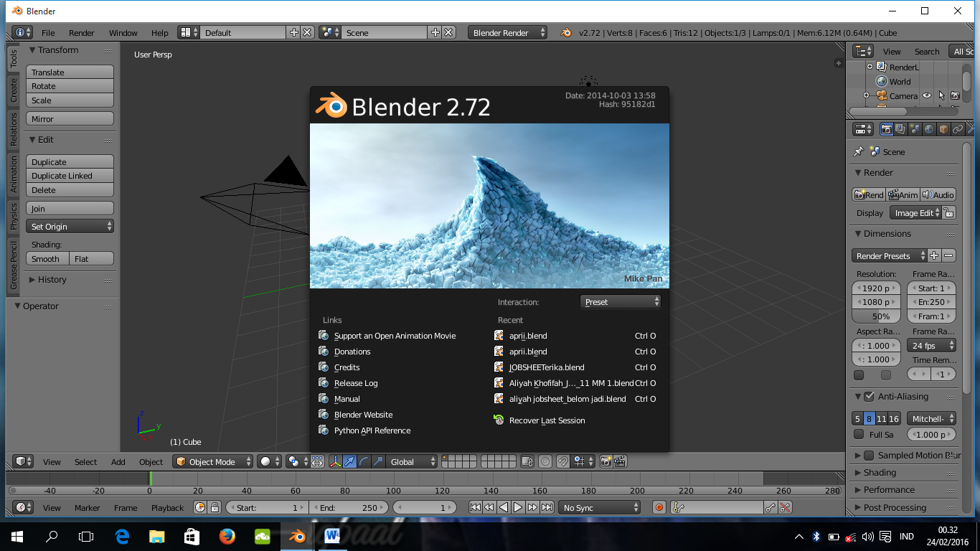This screenshot has height=551, width=980.
Task: Click the timeline record auto-keyframe button
Action: [x=659, y=507]
